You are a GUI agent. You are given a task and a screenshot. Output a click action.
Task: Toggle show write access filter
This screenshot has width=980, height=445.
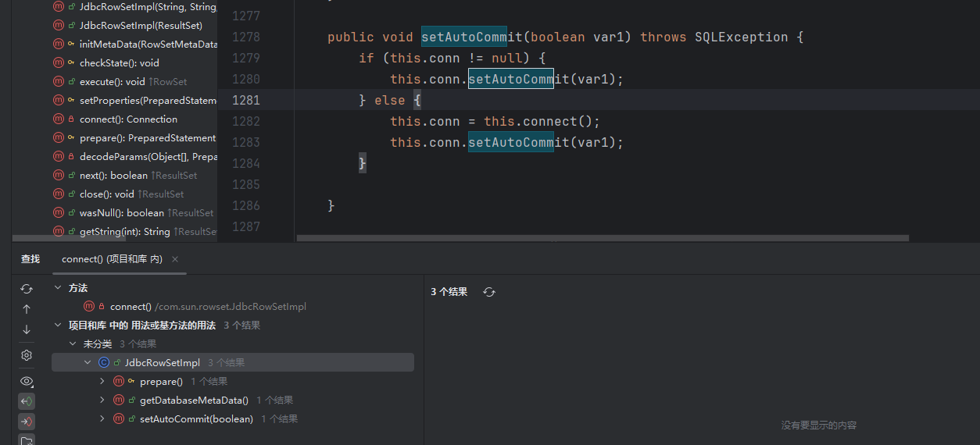click(27, 422)
